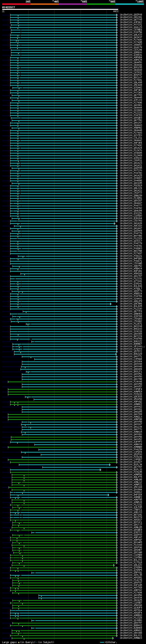Select the UniRef100_P27490 label

point(131,40)
